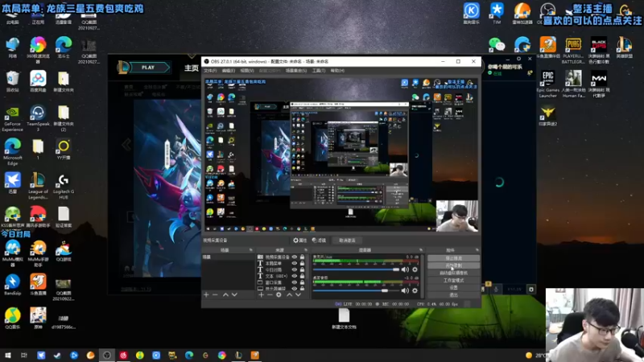Click the 开始录制 start recording button

tap(453, 265)
